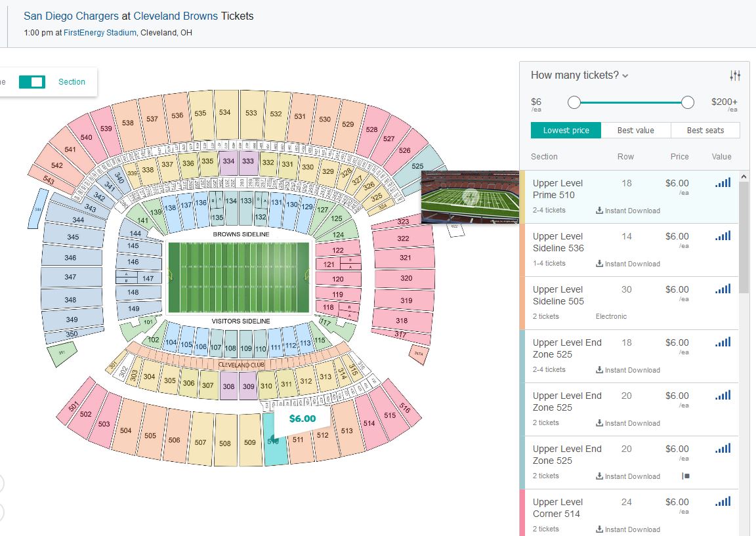
Task: Click Instant Download icon for Corner 514
Action: 599,529
